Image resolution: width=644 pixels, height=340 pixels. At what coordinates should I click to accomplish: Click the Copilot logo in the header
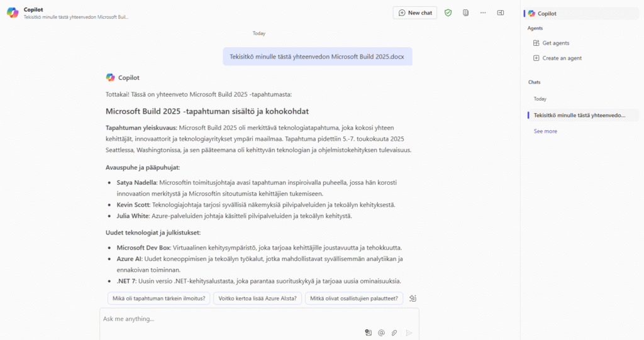pyautogui.click(x=13, y=13)
